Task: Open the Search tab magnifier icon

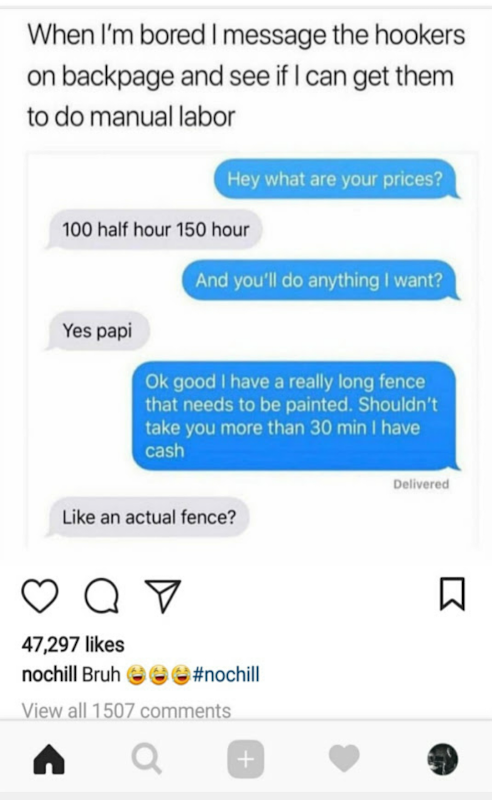Action: tap(146, 759)
